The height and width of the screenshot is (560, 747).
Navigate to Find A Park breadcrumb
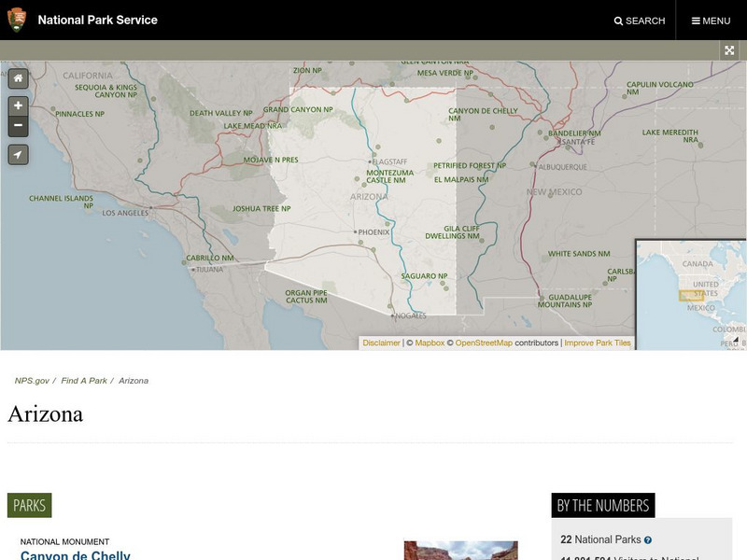click(84, 381)
